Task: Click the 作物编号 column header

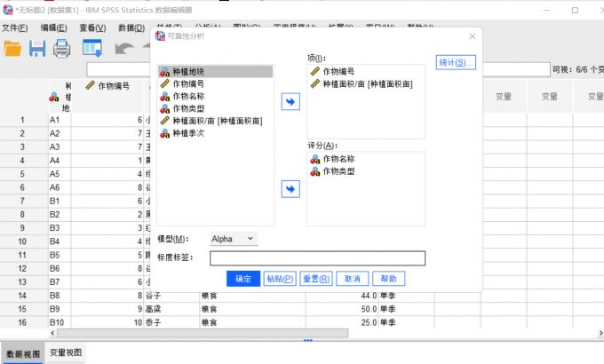Action: coord(107,96)
